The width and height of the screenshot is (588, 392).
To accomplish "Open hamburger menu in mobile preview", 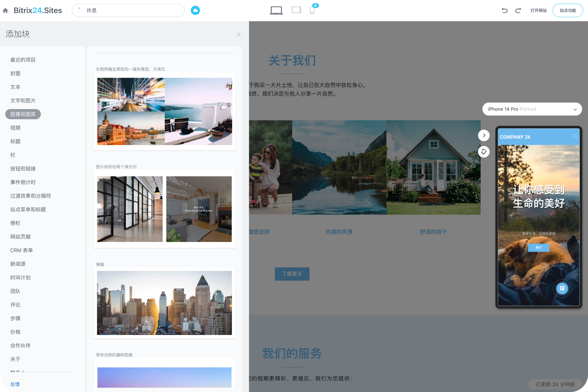I will point(574,136).
